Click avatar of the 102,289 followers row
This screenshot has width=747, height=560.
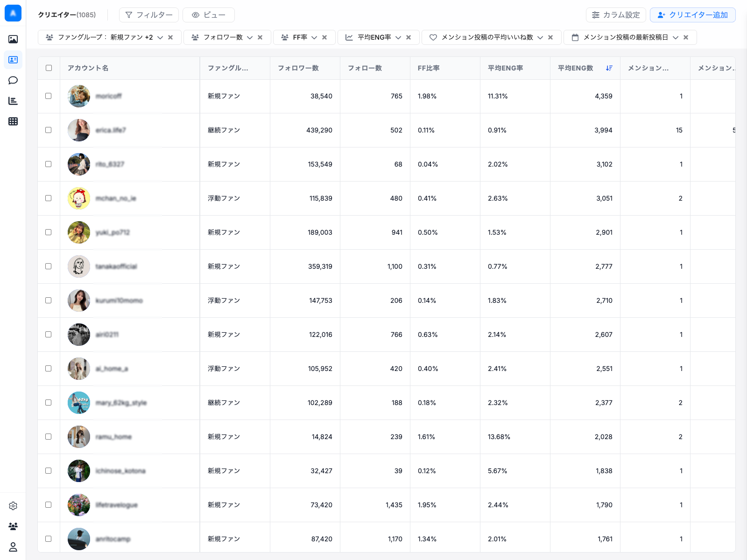[79, 403]
